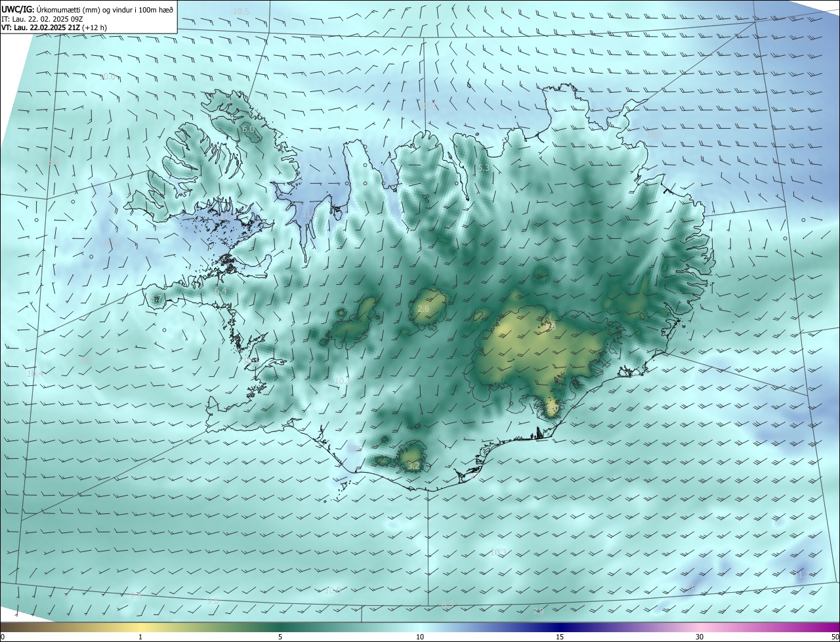
Task: Click the "11.7" value in the lower right corner
Action: (x=802, y=574)
